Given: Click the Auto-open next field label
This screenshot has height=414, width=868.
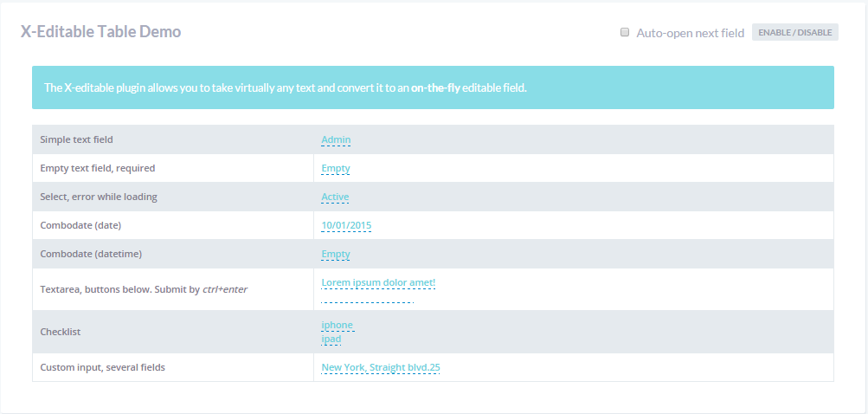Looking at the screenshot, I should coord(690,33).
